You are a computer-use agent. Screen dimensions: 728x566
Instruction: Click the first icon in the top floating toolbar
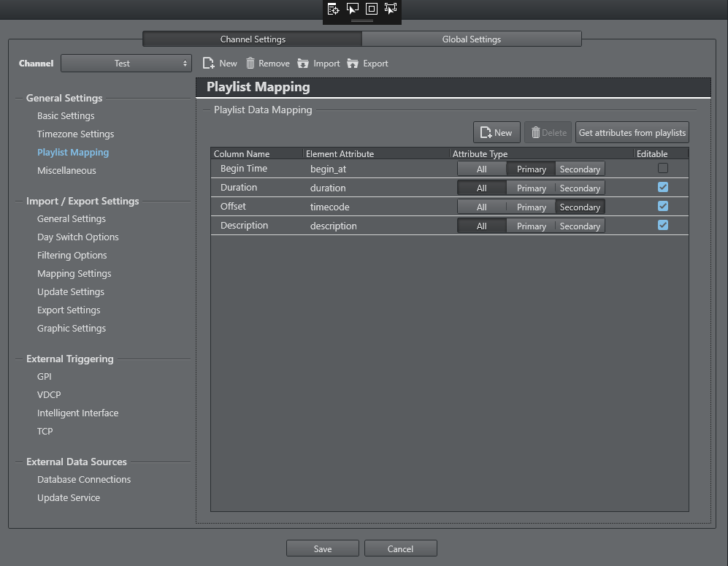pos(333,9)
